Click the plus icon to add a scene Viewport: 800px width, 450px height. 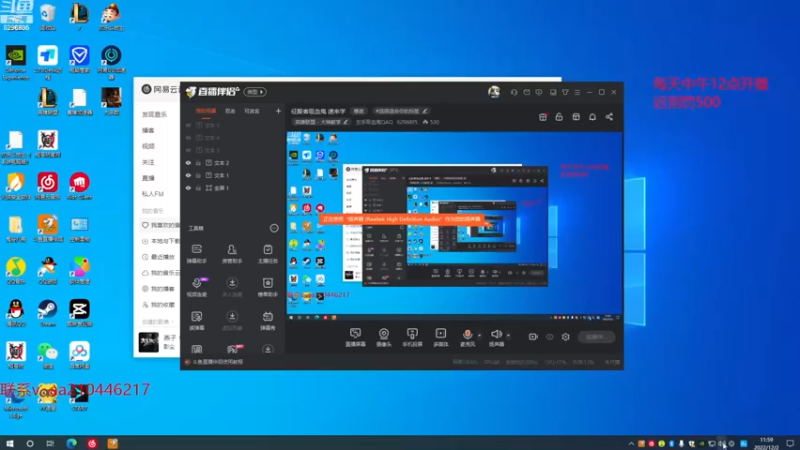coord(278,111)
